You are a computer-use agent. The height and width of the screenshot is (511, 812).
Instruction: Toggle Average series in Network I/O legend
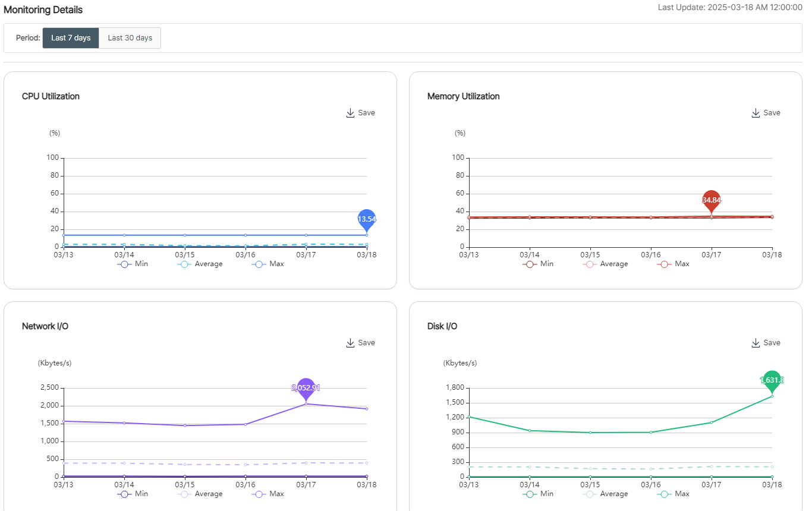(200, 494)
